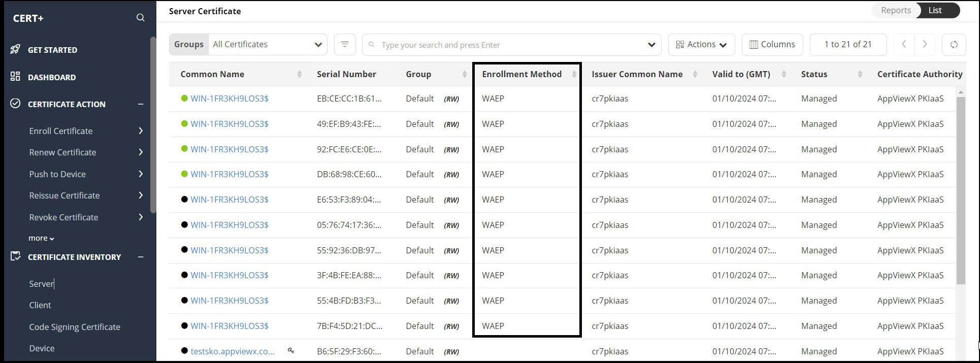Expand the search box dropdown arrow
The image size is (980, 363).
click(651, 45)
